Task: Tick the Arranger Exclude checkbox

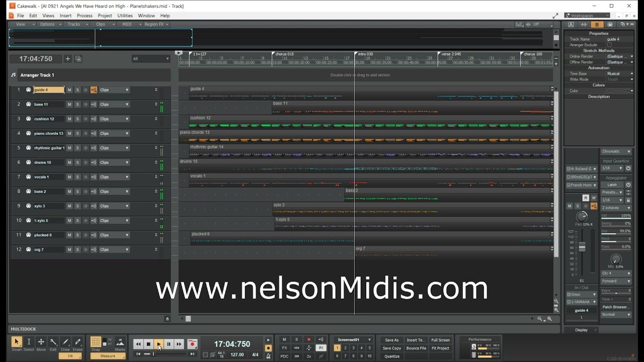Action: coord(609,45)
